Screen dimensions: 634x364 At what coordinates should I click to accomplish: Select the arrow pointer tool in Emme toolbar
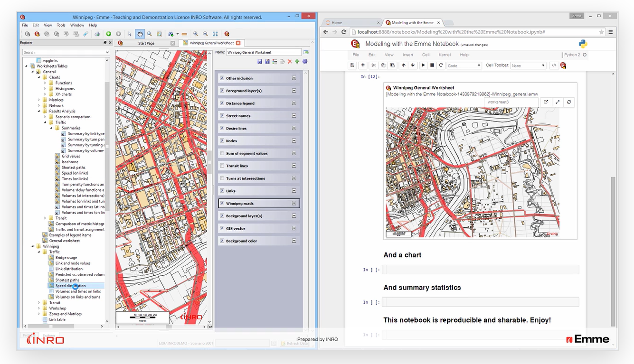click(x=130, y=34)
